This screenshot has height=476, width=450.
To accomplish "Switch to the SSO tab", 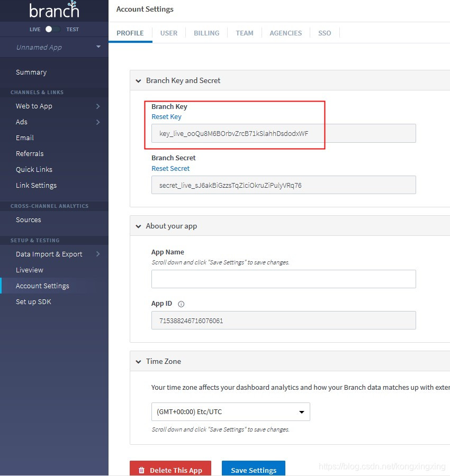I will coord(325,33).
